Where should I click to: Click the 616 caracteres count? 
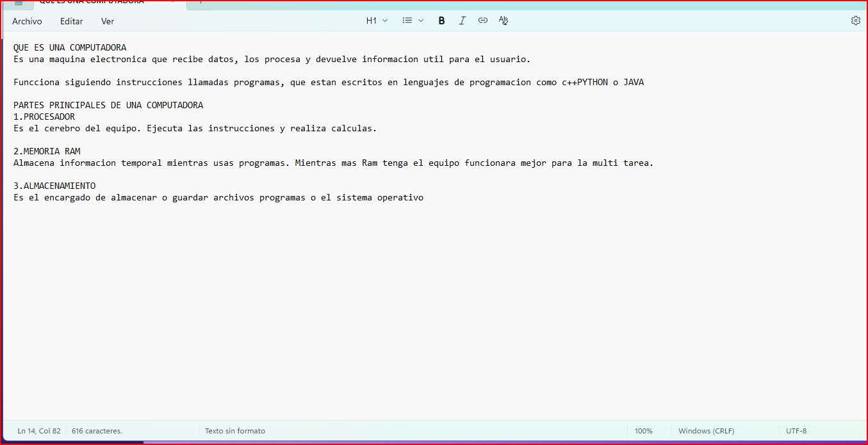pyautogui.click(x=97, y=431)
